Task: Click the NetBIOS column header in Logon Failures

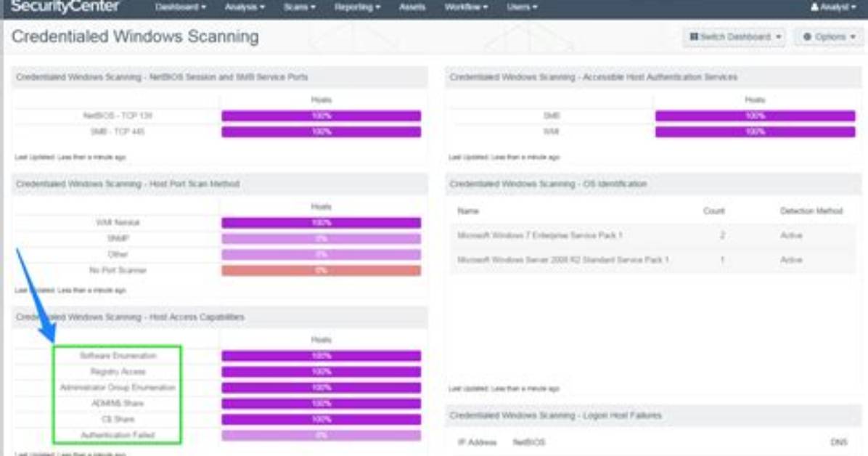Action: click(x=529, y=442)
